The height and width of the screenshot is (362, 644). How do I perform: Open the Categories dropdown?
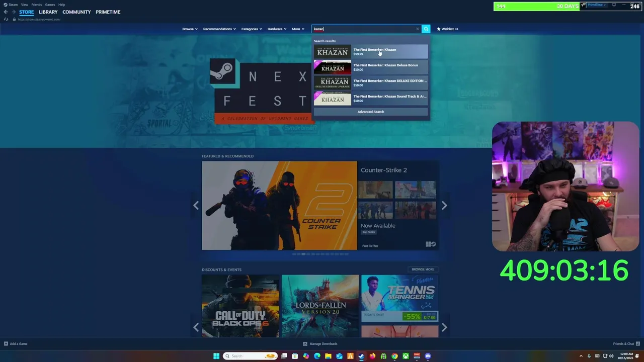(x=252, y=29)
